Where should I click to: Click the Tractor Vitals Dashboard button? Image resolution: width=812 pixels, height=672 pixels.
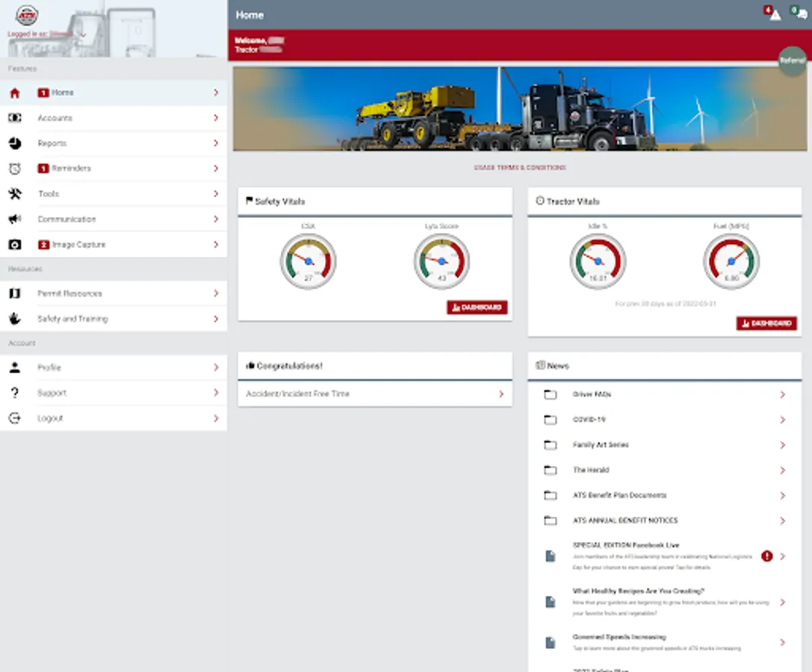766,323
